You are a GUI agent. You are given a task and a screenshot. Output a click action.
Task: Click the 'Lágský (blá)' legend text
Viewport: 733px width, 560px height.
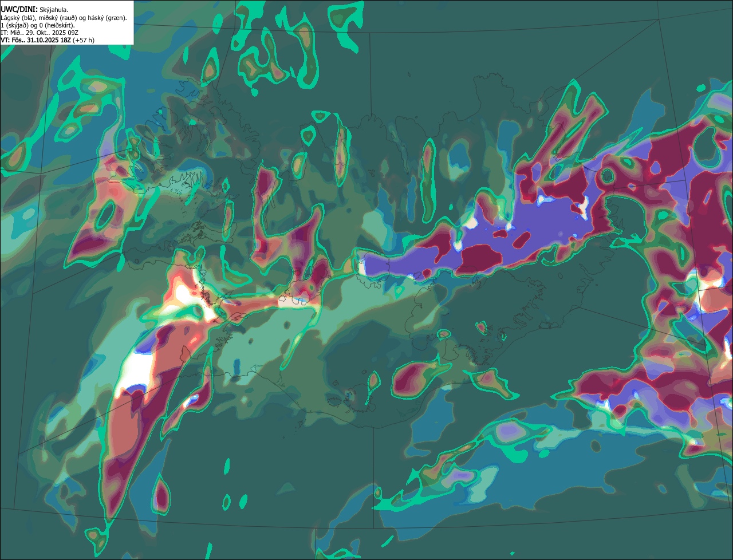(x=17, y=18)
